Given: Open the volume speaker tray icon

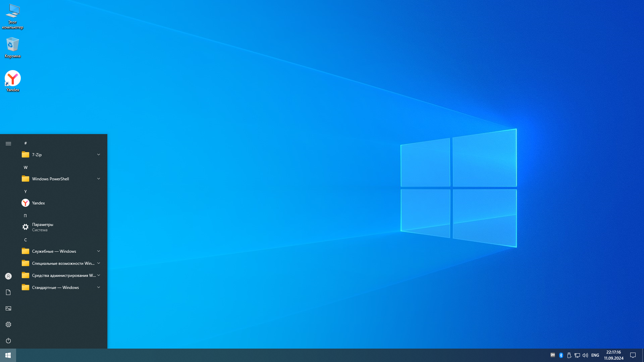Looking at the screenshot, I should (585, 355).
